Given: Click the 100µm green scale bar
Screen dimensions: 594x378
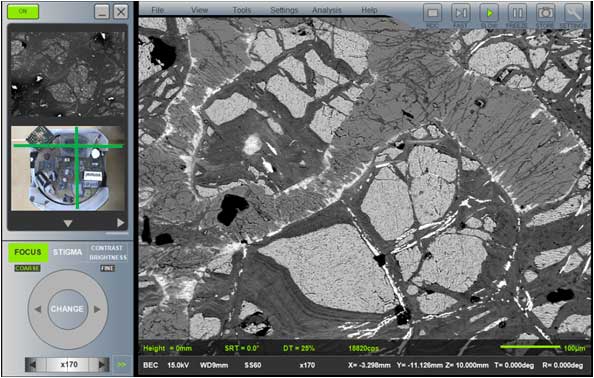Looking at the screenshot, I should tap(530, 346).
